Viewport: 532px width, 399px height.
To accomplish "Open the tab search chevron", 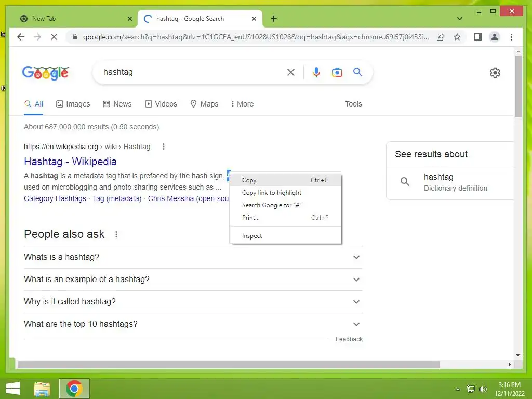I will tap(459, 19).
